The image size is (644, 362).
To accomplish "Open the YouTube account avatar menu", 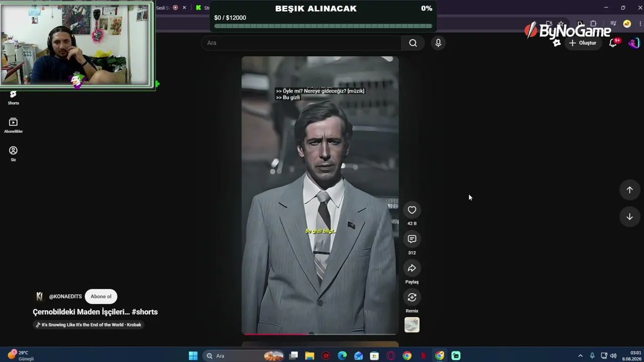I will tap(634, 43).
